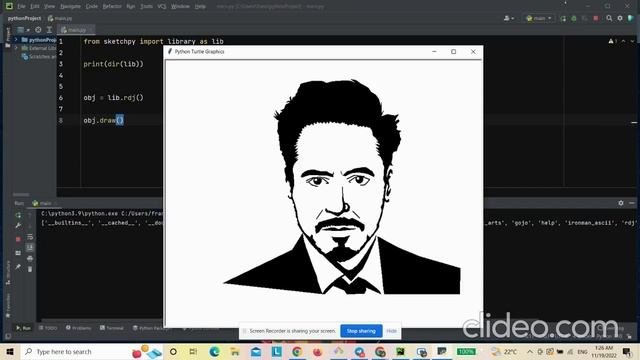Open the Navigate menu
This screenshot has height=360, width=640.
[70, 6]
